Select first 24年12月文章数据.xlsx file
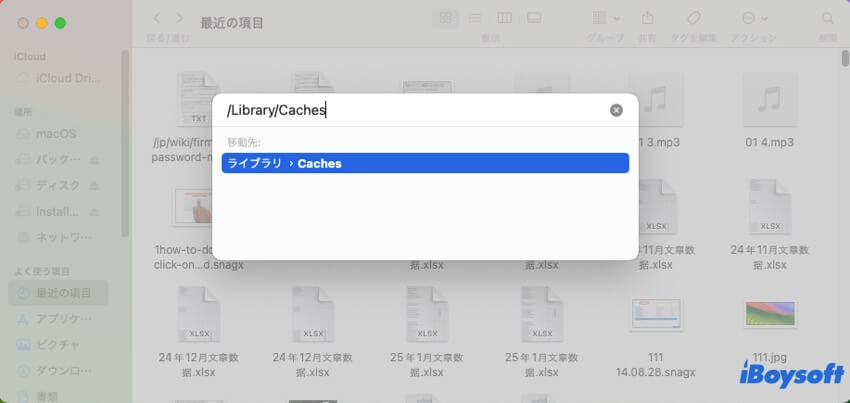The image size is (850, 403). tap(198, 314)
